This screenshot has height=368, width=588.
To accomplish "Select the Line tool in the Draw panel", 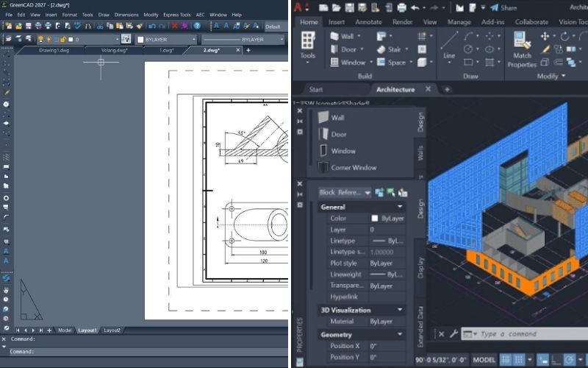I will (x=449, y=46).
